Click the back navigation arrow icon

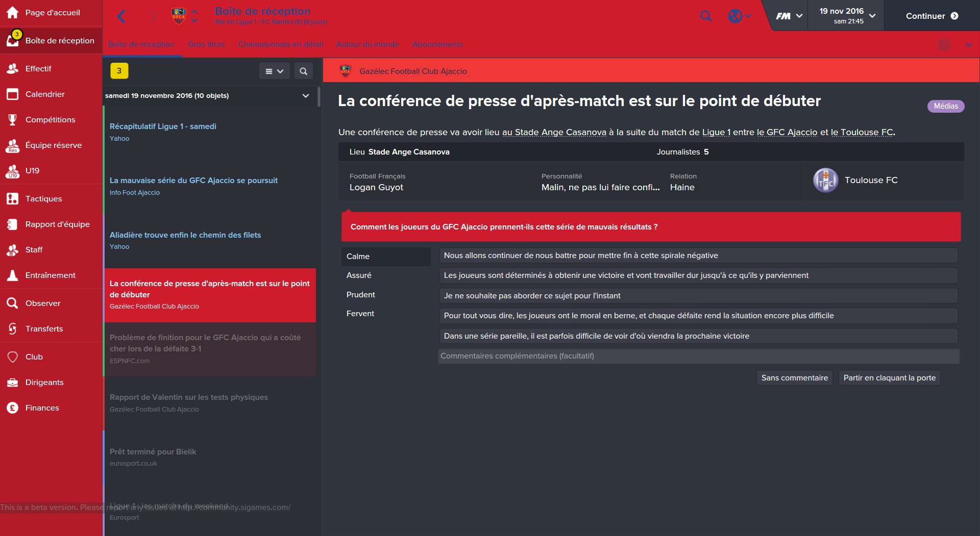coord(121,16)
